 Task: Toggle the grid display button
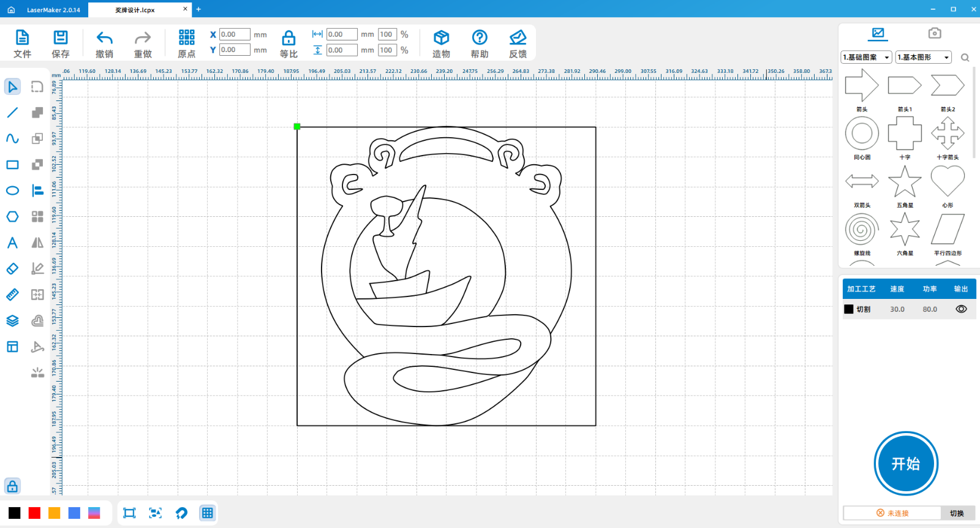coord(208,513)
